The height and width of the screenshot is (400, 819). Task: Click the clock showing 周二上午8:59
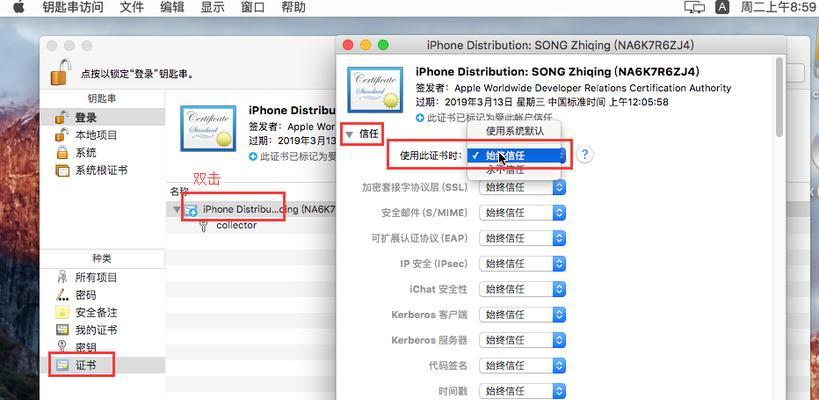pos(778,7)
